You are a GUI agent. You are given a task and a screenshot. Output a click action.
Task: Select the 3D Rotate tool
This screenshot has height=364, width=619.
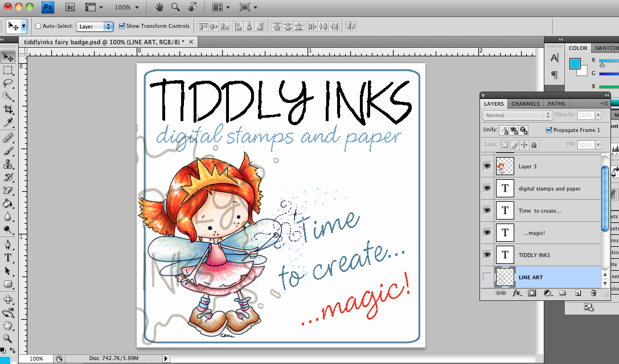[8, 300]
